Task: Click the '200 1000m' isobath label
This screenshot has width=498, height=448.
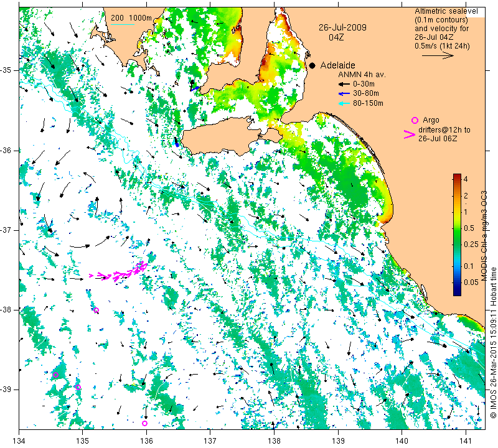Action: [131, 18]
